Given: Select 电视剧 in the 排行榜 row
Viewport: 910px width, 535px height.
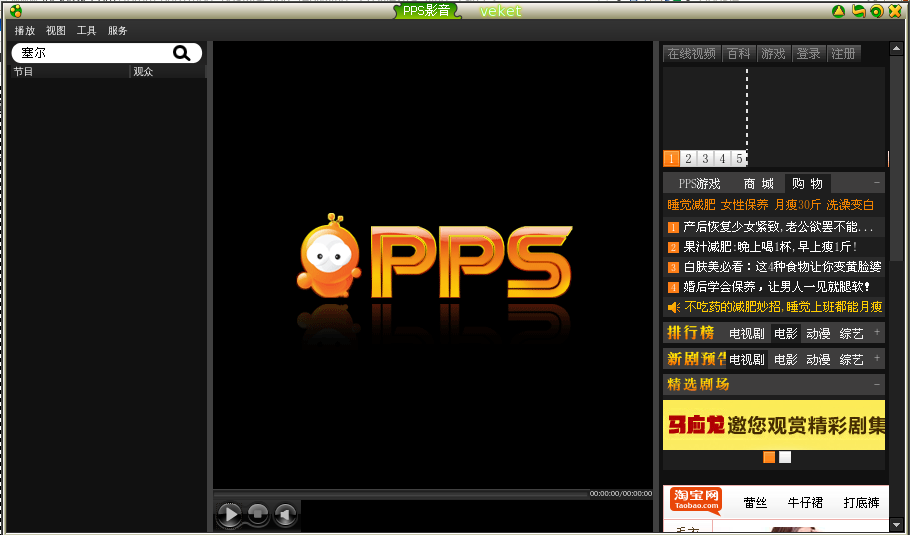Looking at the screenshot, I should point(747,334).
